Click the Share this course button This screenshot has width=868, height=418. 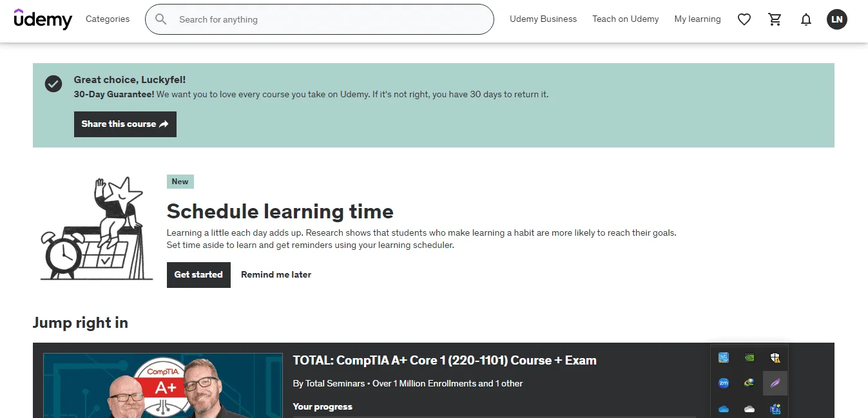125,124
